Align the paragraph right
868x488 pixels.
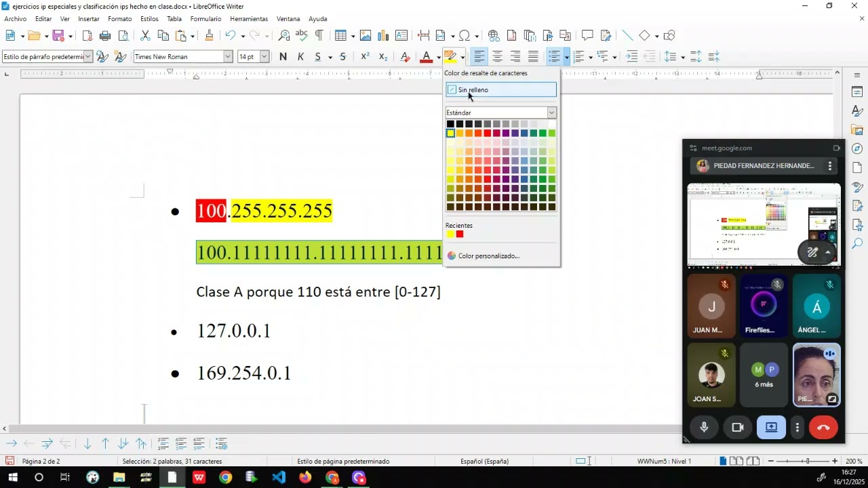515,57
